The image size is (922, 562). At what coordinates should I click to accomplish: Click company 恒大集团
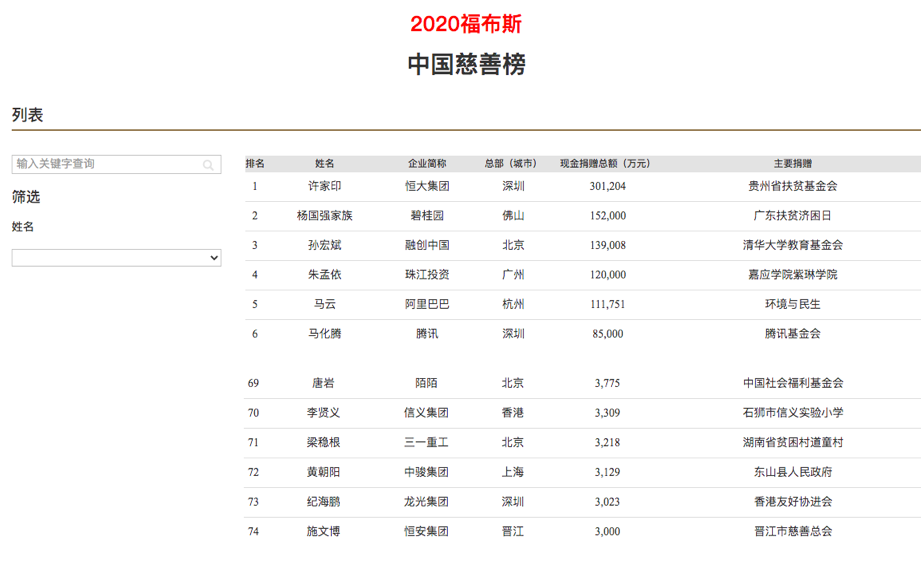[427, 186]
